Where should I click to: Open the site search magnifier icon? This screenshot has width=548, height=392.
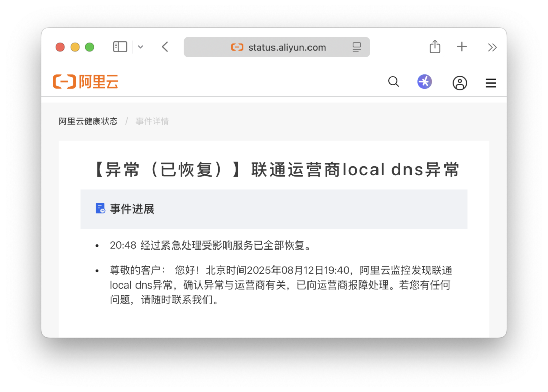tap(394, 82)
